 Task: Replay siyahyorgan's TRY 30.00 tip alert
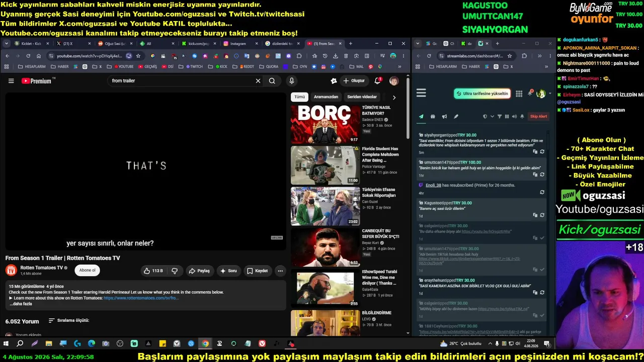click(x=542, y=151)
